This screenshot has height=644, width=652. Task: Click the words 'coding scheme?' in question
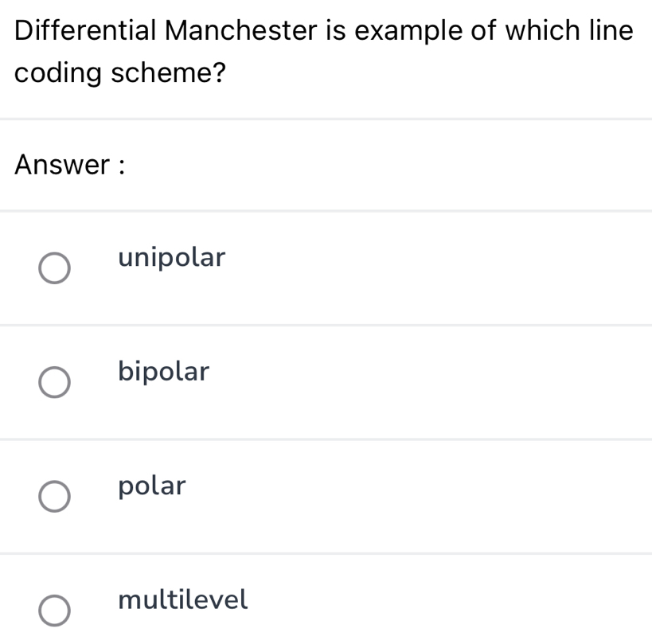coord(119,74)
